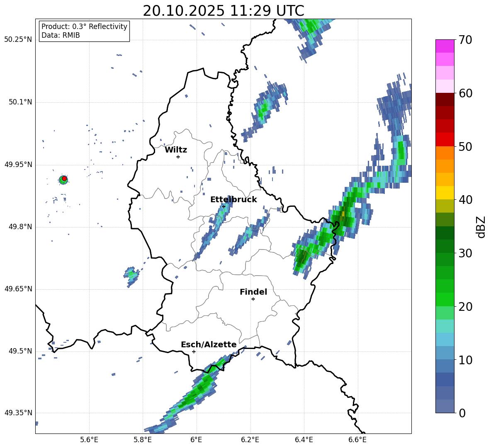Click the red radar site marker
This screenshot has width=491, height=448.
click(64, 179)
